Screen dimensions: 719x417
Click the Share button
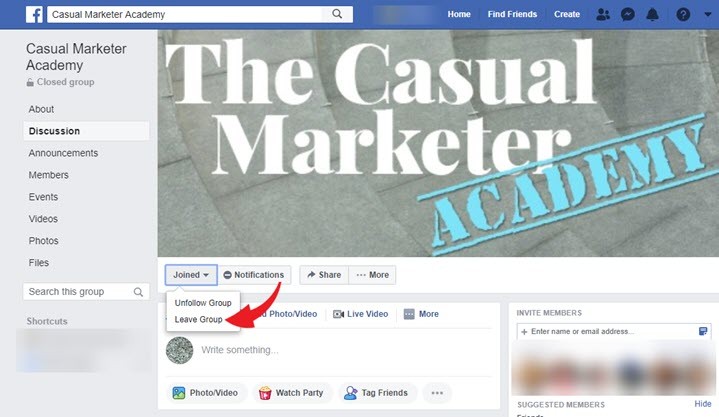324,275
